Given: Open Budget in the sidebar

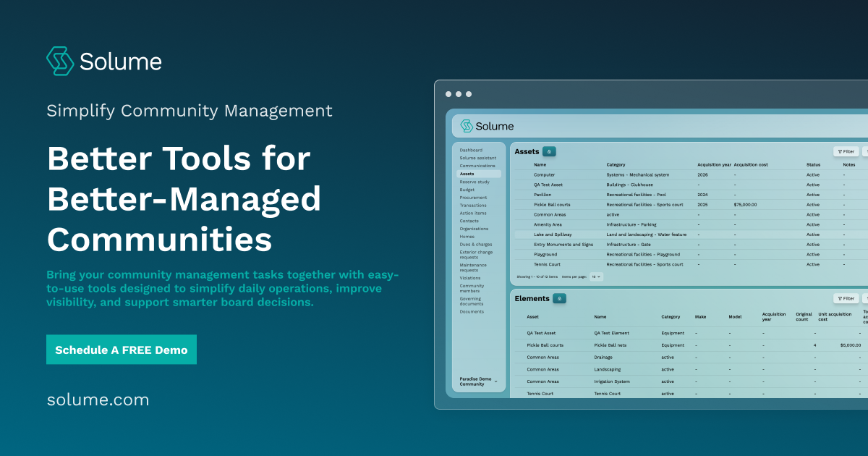Looking at the screenshot, I should (467, 190).
